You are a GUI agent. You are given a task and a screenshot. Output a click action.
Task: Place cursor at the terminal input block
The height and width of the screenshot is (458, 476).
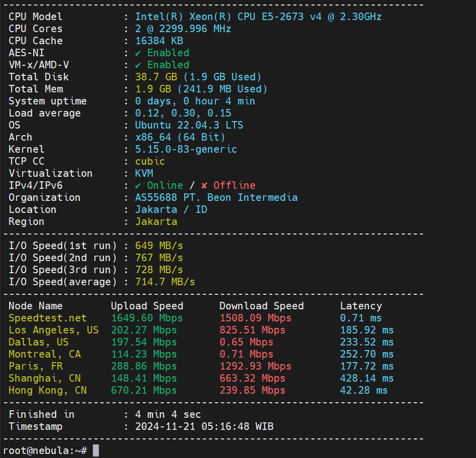click(95, 450)
